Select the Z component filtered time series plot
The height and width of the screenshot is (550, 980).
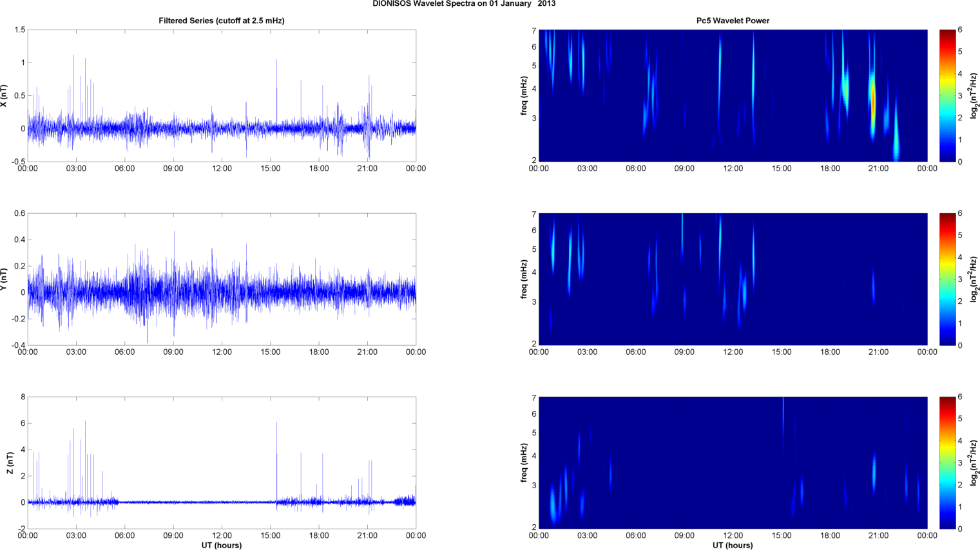[222, 463]
